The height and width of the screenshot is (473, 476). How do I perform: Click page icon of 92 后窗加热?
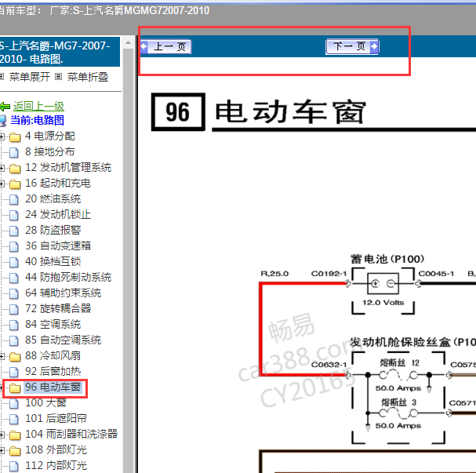tap(14, 372)
